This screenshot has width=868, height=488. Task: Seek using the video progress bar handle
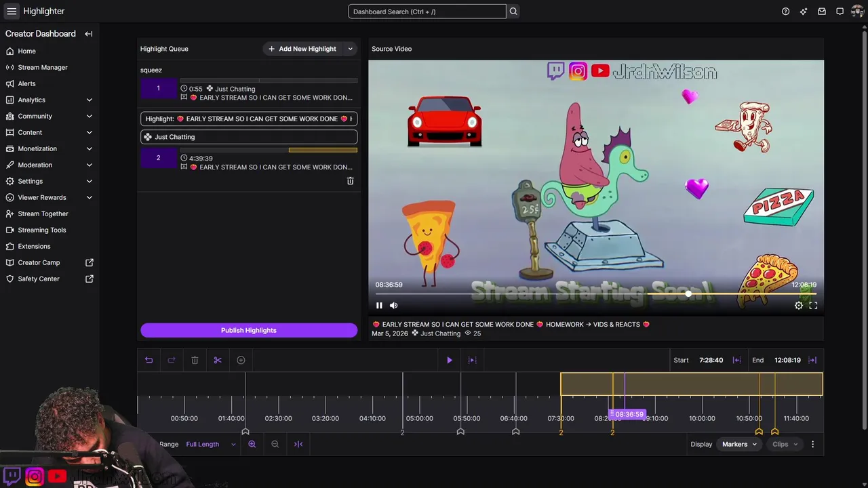point(688,294)
